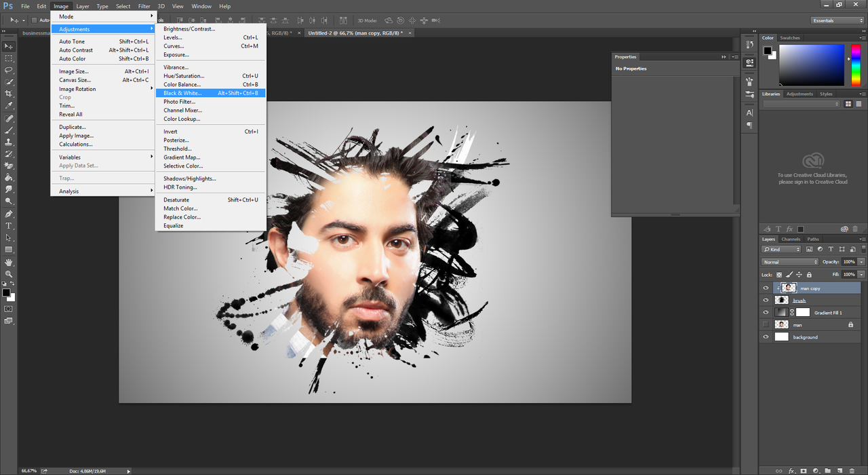Click the Delete layer trash icon

click(x=852, y=470)
